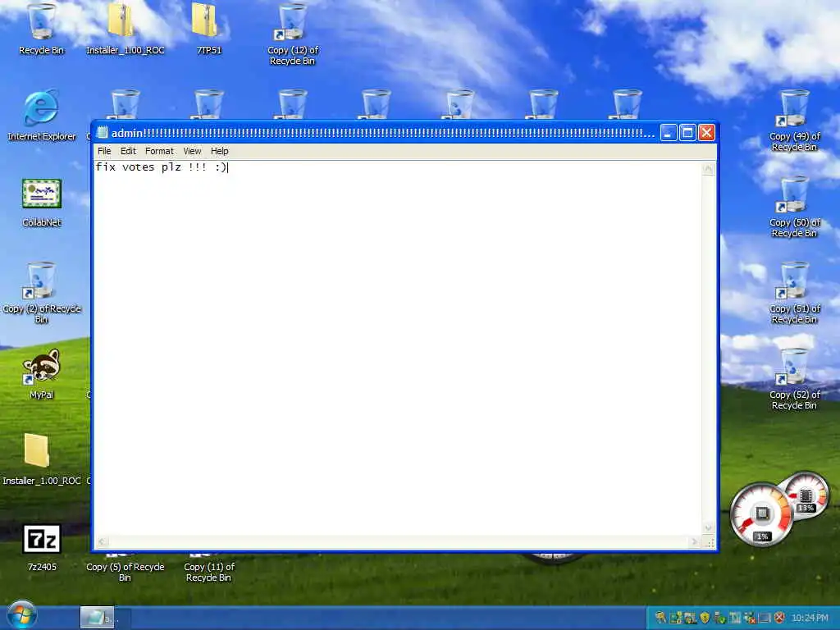Close the admin Notepad window
This screenshot has width=840, height=630.
tap(706, 132)
